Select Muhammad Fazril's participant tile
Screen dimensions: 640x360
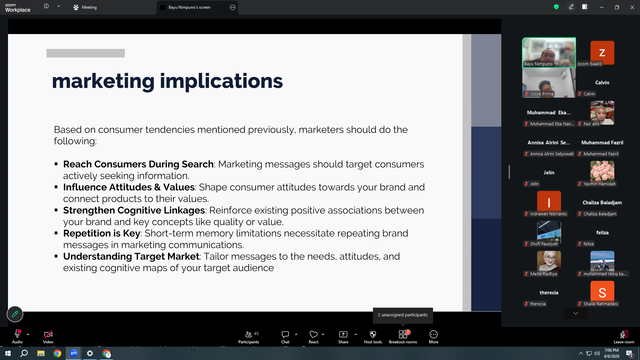[602, 143]
